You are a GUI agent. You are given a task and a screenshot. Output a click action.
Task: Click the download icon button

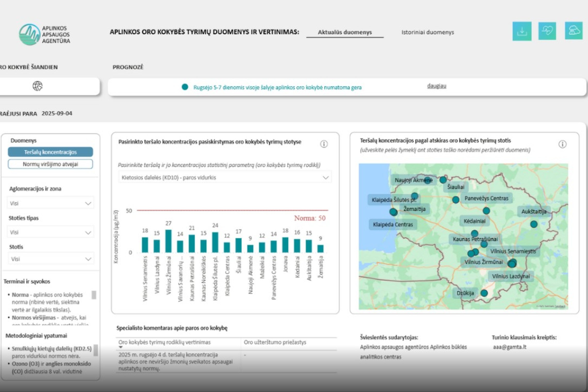(x=522, y=31)
